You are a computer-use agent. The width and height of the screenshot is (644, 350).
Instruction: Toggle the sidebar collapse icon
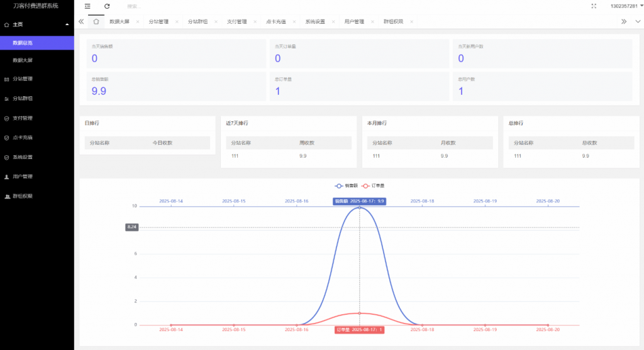click(87, 6)
